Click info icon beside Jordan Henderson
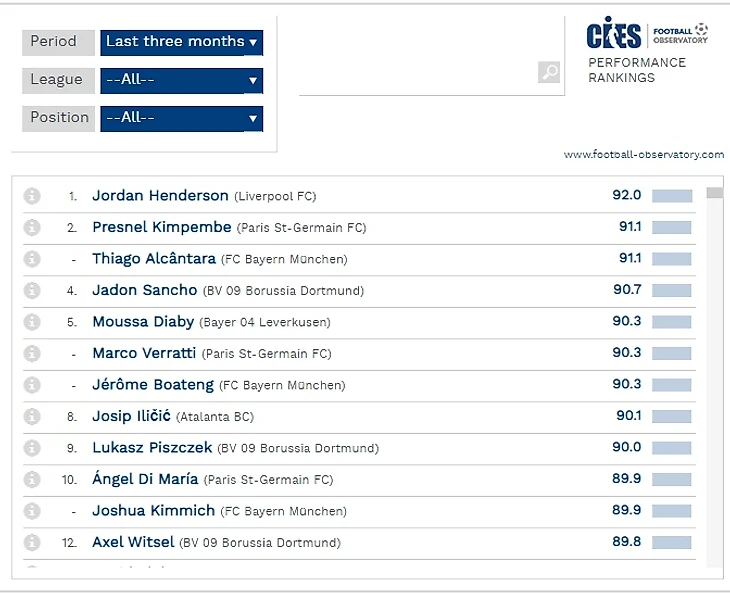 (x=32, y=196)
